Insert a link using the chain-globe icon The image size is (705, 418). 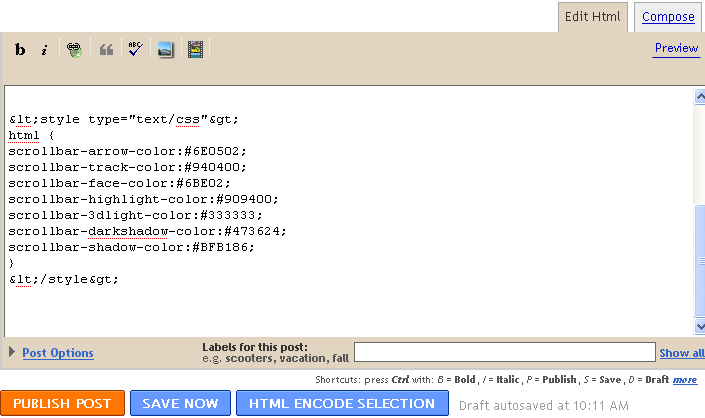pos(74,49)
